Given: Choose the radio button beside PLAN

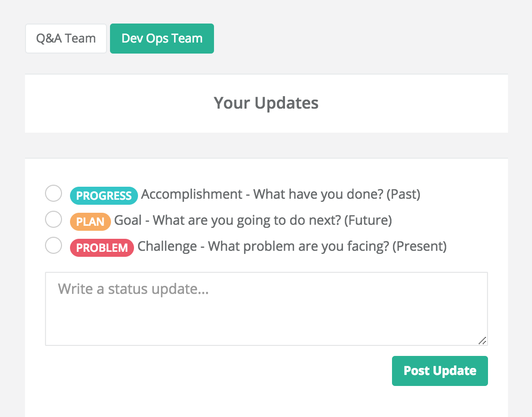Looking at the screenshot, I should pyautogui.click(x=53, y=219).
